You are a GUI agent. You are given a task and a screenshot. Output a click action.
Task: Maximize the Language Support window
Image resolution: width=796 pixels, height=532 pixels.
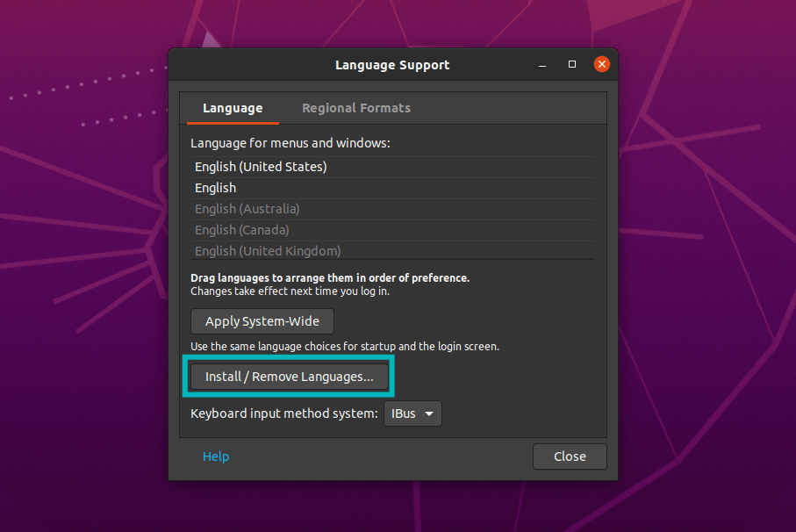pos(572,65)
